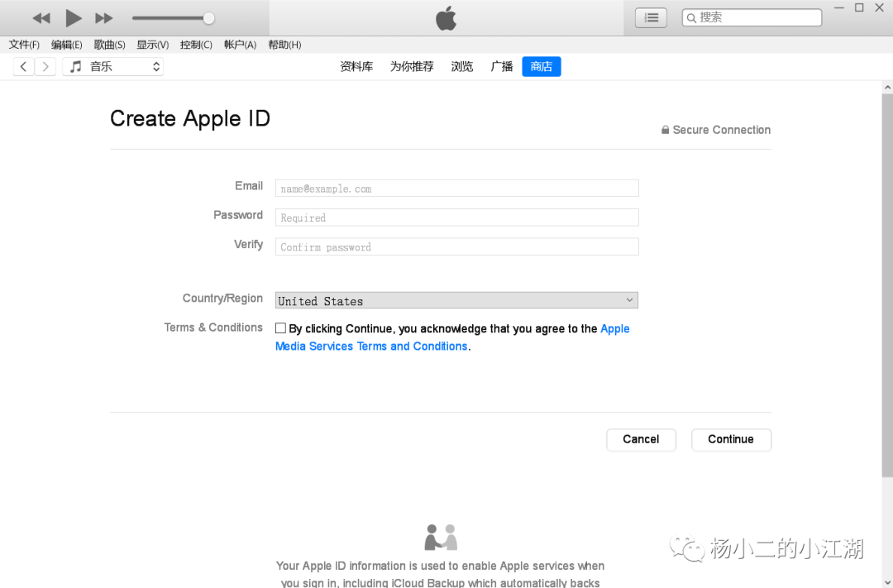893x588 pixels.
Task: Click the Email input field
Action: pos(456,189)
